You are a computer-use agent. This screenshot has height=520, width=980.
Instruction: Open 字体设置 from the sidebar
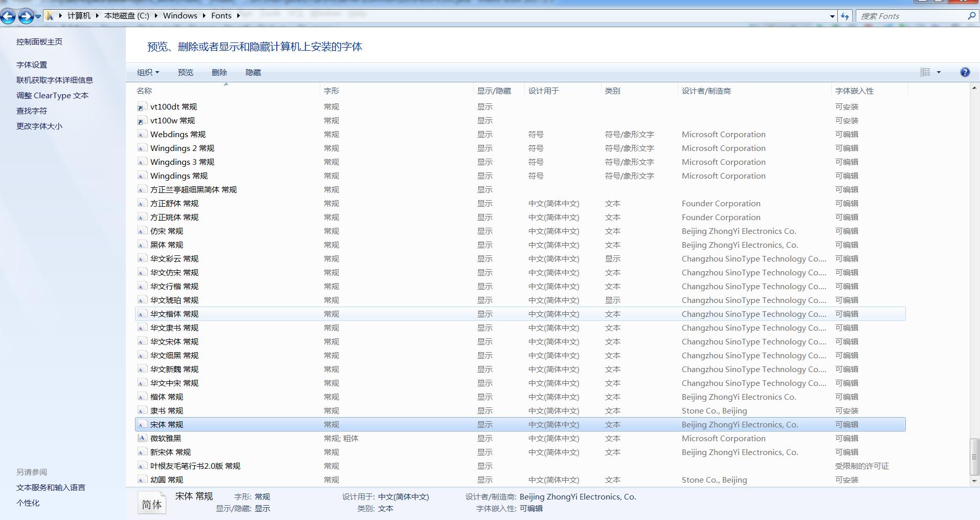[x=32, y=64]
